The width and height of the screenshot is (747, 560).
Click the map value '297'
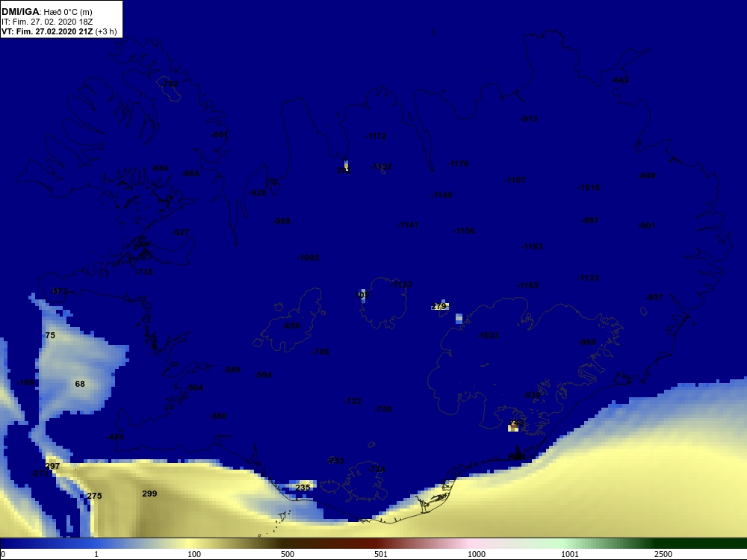pos(52,466)
